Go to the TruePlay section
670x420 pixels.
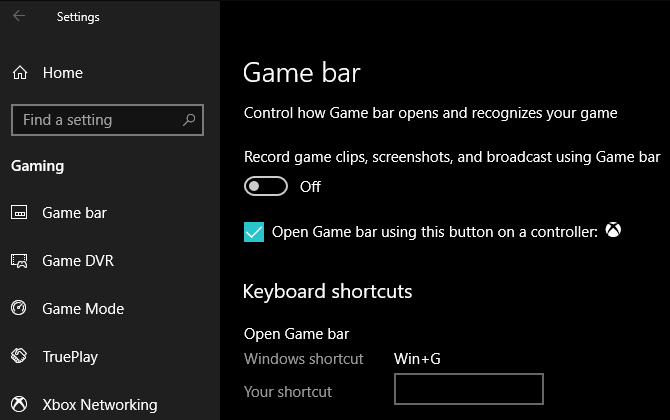[70, 357]
